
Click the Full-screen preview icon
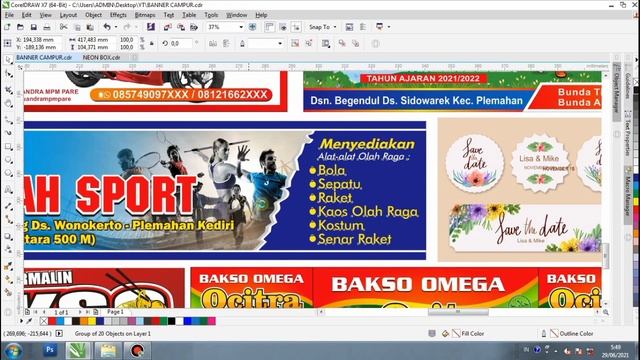[253, 27]
